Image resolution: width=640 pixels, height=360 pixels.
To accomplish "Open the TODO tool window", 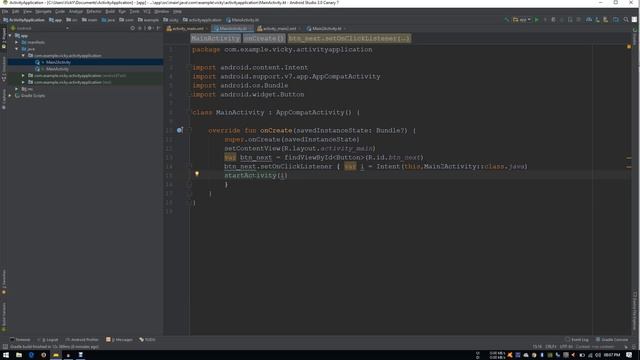I will pos(147,340).
